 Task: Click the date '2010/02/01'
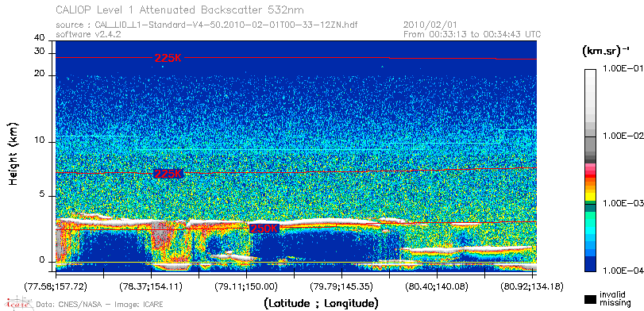coord(431,25)
